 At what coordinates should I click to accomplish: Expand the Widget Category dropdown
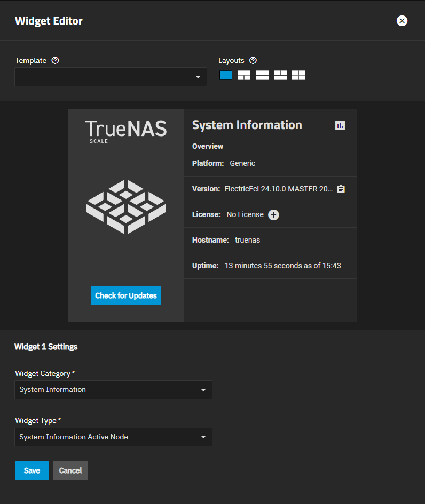pos(113,390)
